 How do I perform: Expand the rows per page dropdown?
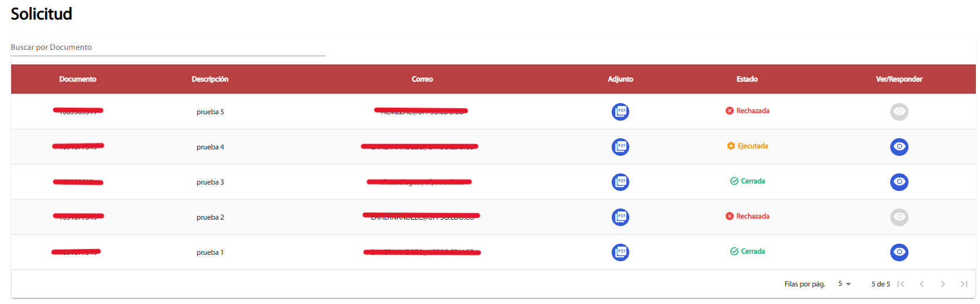point(845,284)
